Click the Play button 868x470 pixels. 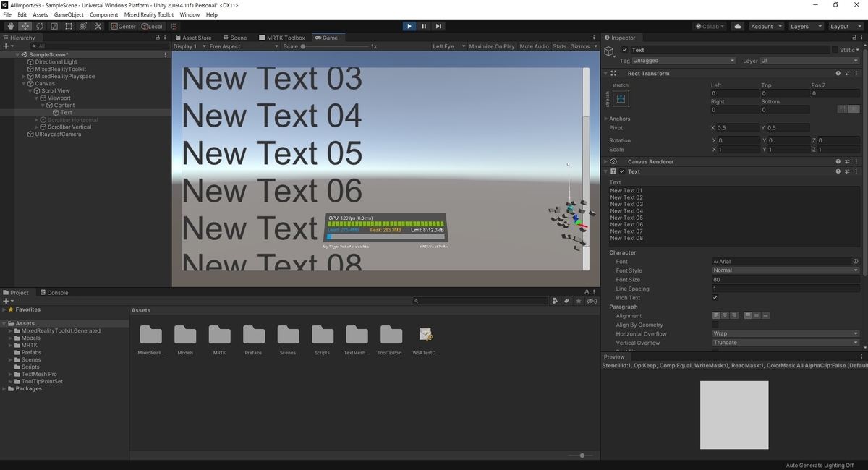click(409, 26)
